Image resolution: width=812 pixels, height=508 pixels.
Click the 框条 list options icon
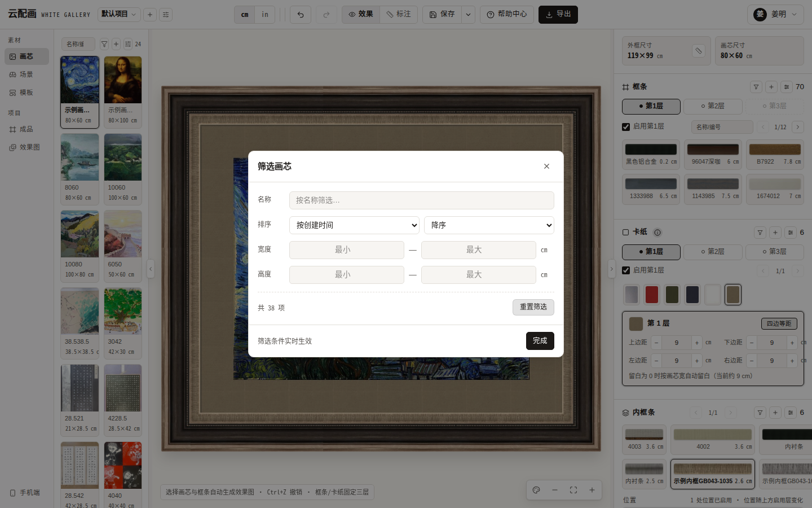[x=787, y=87]
